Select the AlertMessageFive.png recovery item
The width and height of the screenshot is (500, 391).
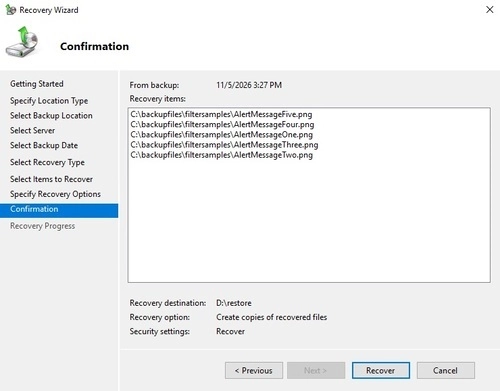click(x=221, y=114)
